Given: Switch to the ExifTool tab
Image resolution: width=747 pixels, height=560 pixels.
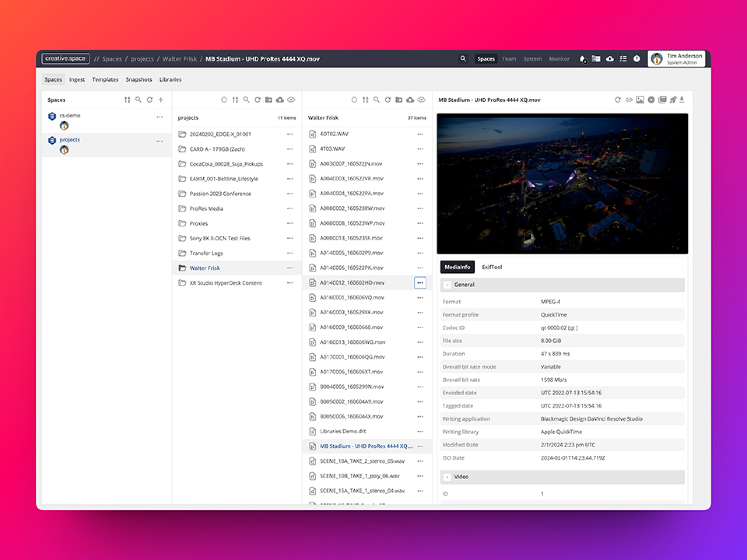Looking at the screenshot, I should (x=492, y=267).
